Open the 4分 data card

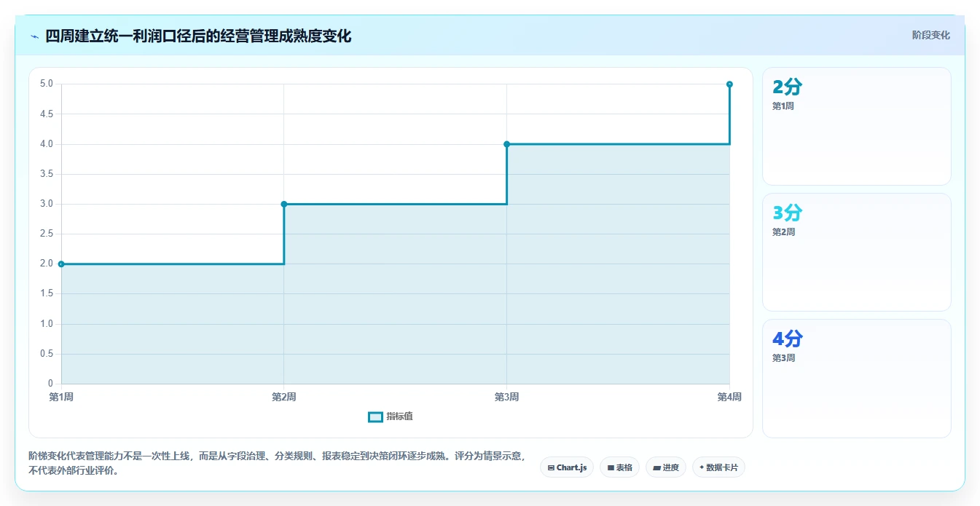pos(857,379)
